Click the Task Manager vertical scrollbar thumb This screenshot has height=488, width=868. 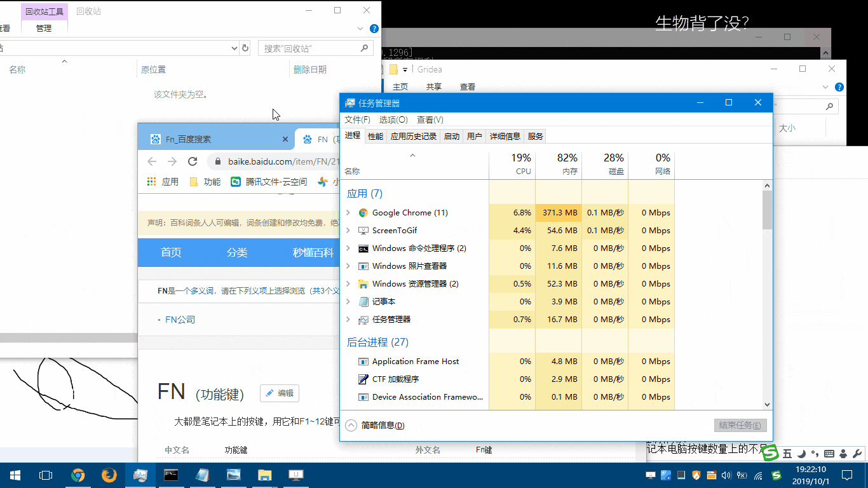(767, 210)
